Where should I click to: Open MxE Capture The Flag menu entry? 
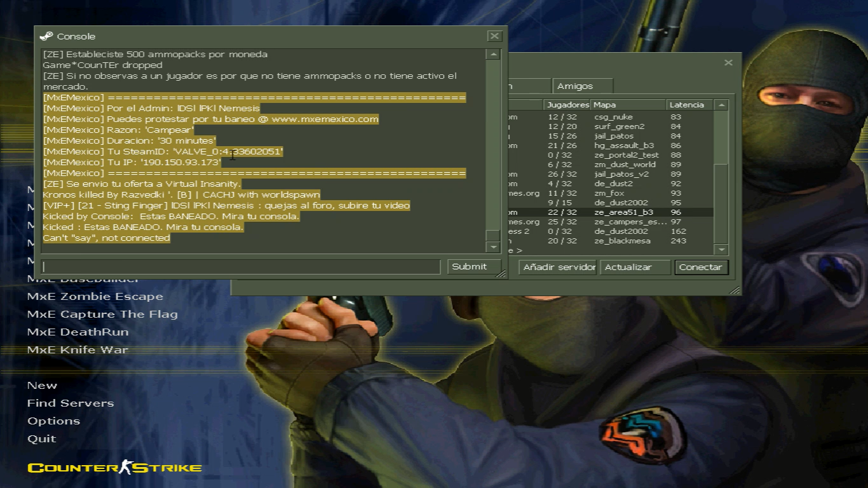[102, 315]
